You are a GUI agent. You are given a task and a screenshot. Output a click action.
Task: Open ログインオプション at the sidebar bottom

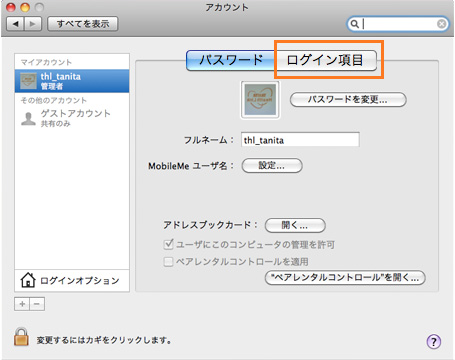pos(72,280)
